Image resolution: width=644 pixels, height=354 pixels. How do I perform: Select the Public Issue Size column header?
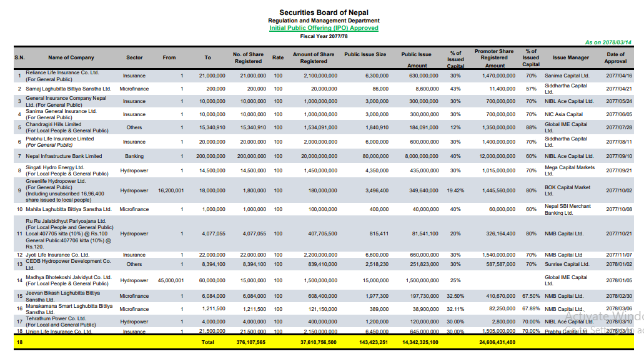pyautogui.click(x=365, y=54)
